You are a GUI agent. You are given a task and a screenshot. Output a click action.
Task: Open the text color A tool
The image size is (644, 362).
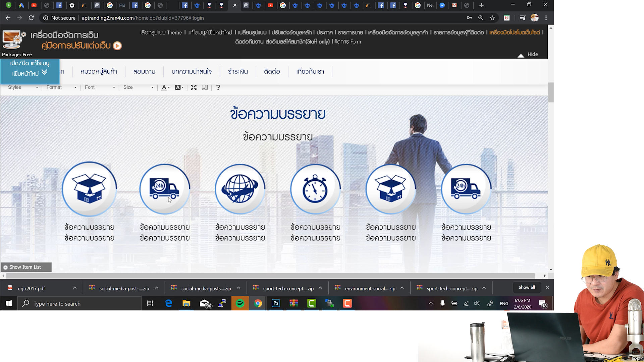[x=166, y=87]
